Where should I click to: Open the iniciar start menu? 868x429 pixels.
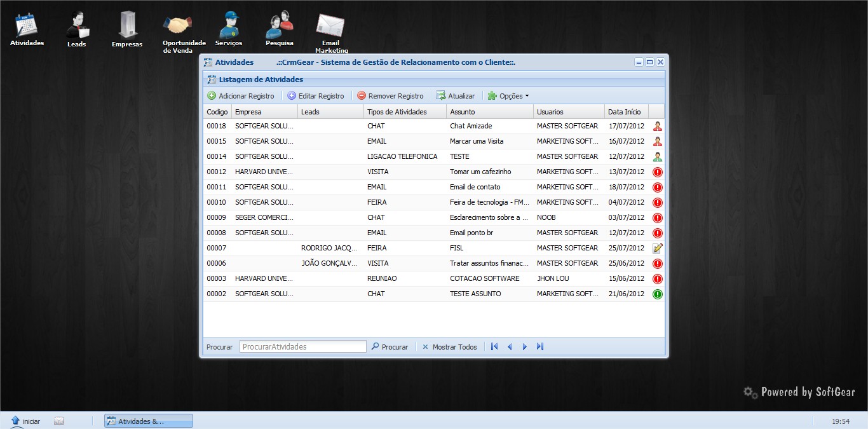tap(25, 421)
